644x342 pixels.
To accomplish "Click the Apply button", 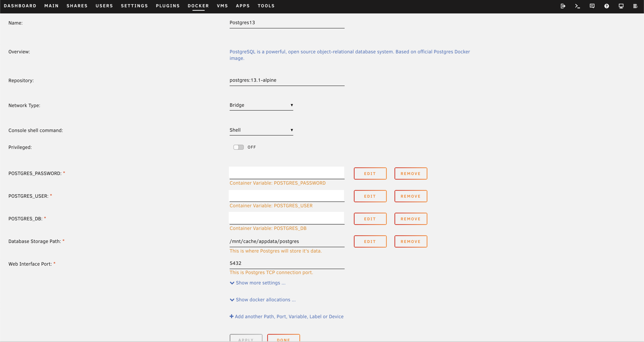I will pos(246,338).
